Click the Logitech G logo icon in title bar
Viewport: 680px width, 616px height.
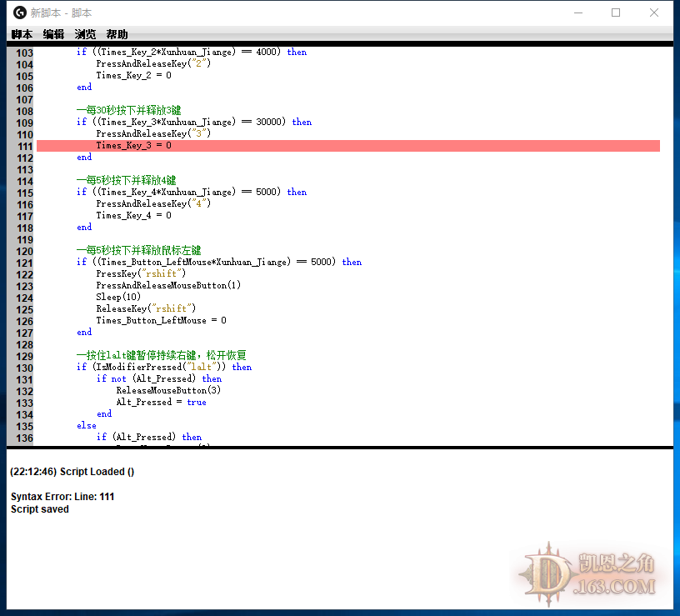point(19,13)
